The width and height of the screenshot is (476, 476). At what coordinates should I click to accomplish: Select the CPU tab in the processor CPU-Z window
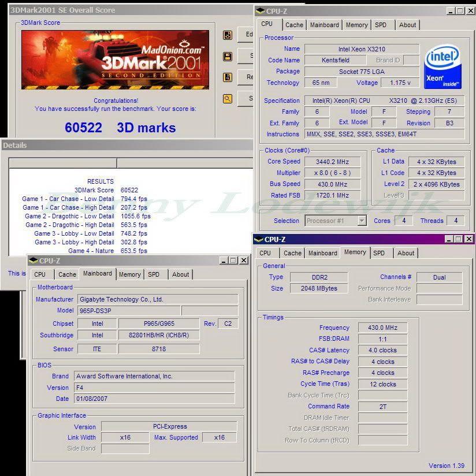[269, 24]
